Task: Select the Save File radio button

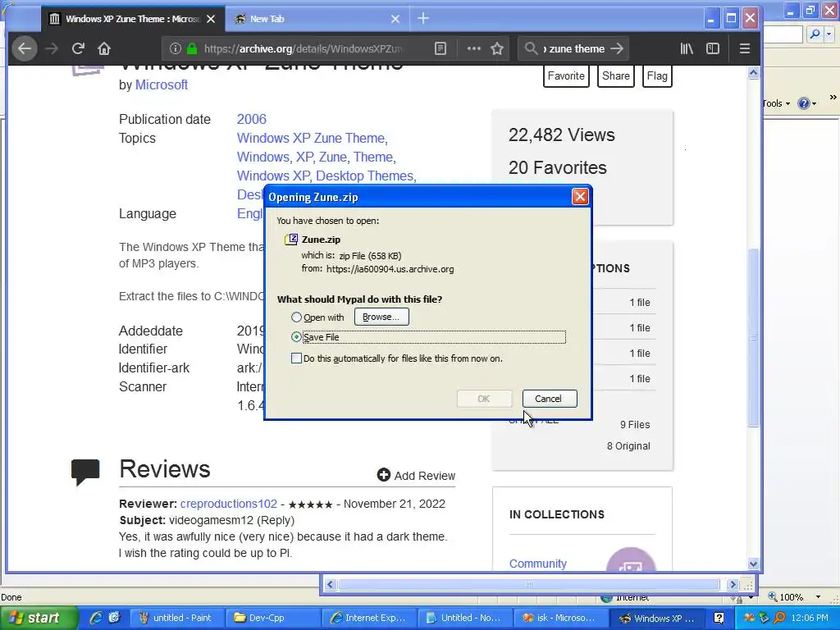Action: point(296,337)
